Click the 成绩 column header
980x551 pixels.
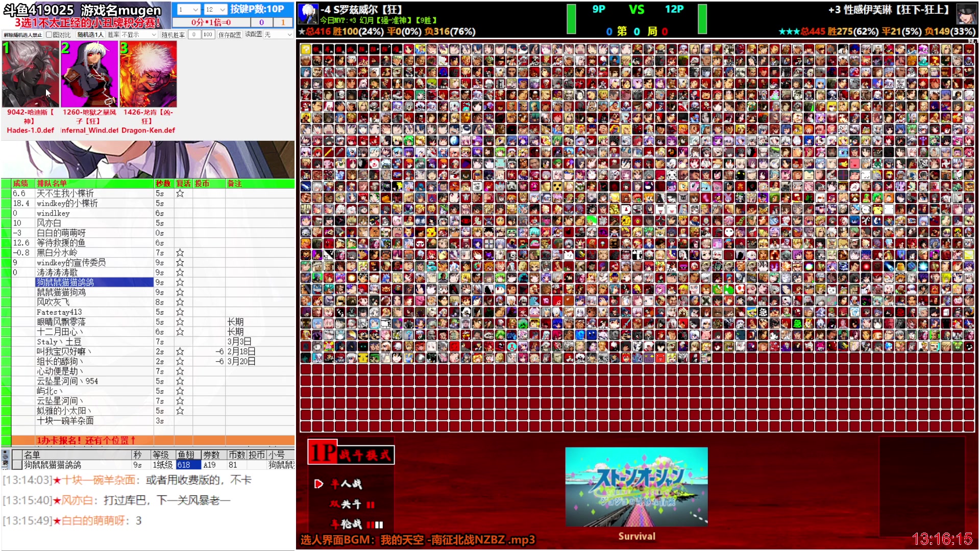pyautogui.click(x=23, y=183)
